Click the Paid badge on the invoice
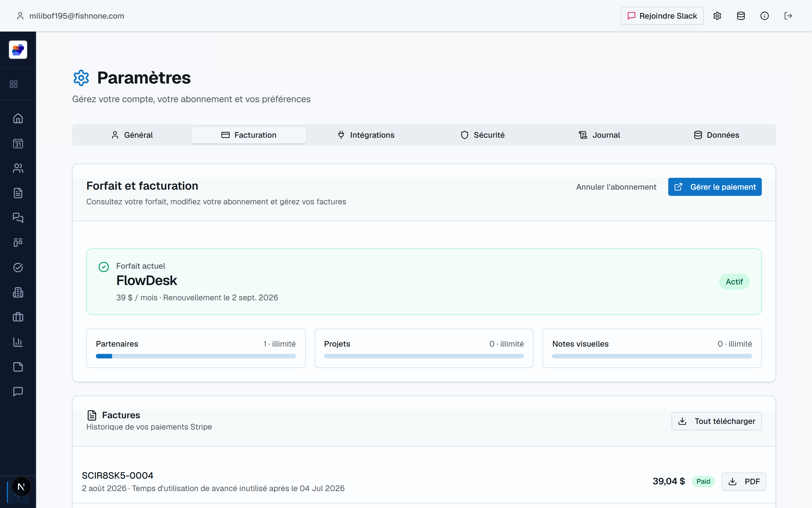The image size is (812, 508). click(703, 481)
